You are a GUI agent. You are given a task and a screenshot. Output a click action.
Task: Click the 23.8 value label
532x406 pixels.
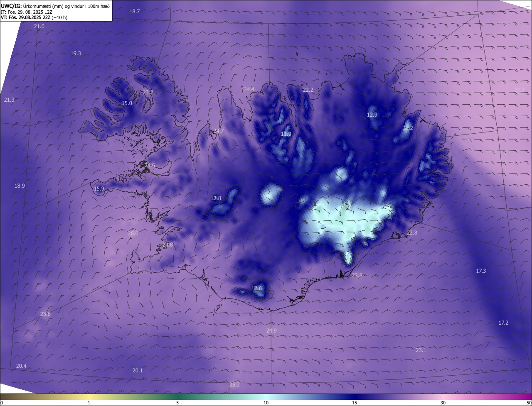[357, 276]
